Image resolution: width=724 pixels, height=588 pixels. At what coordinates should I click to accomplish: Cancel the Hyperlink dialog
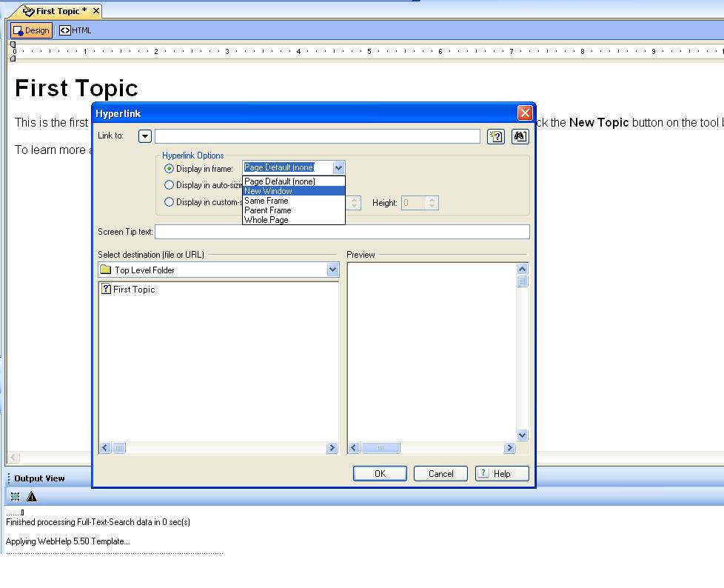coord(440,473)
